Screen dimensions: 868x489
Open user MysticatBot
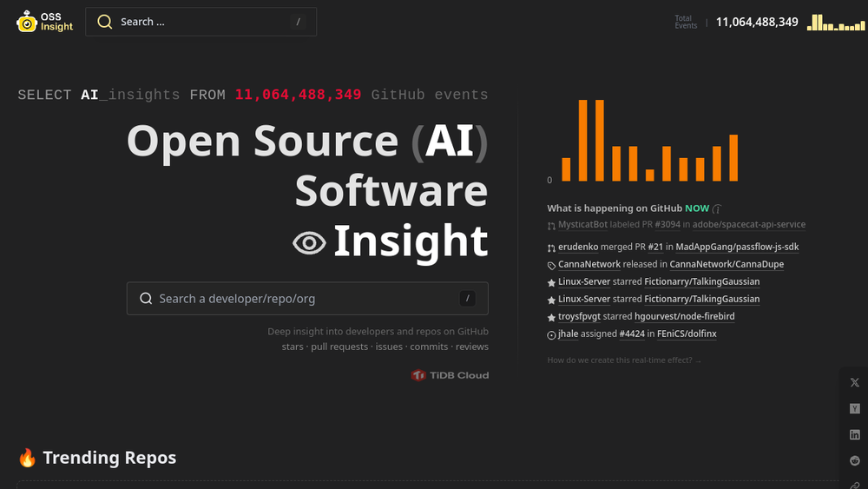pyautogui.click(x=582, y=224)
